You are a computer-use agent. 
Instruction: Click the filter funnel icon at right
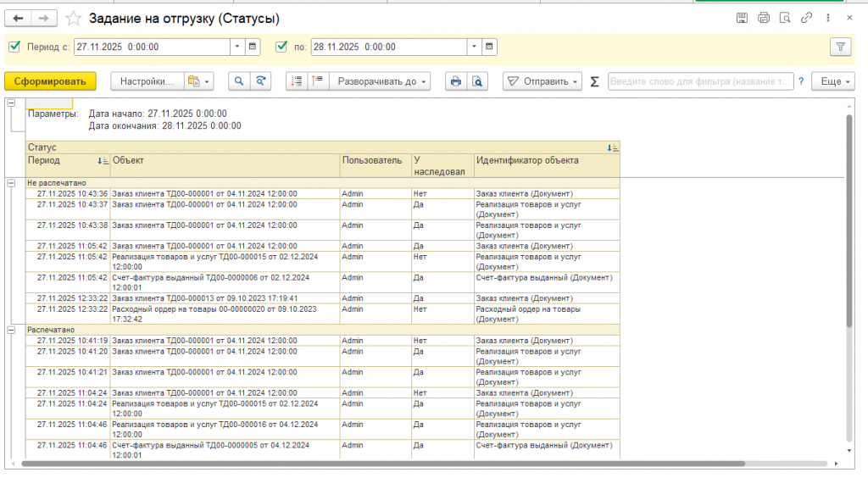[x=840, y=47]
